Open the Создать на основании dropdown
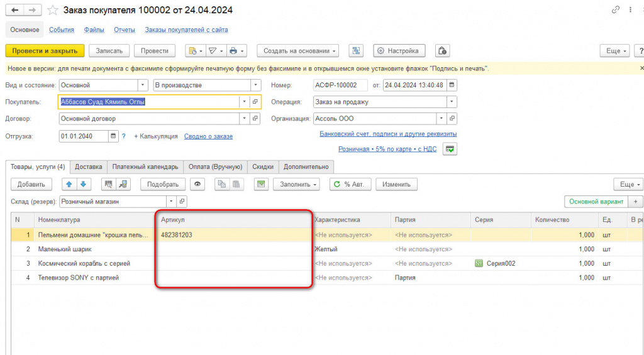644x355 pixels. [297, 51]
